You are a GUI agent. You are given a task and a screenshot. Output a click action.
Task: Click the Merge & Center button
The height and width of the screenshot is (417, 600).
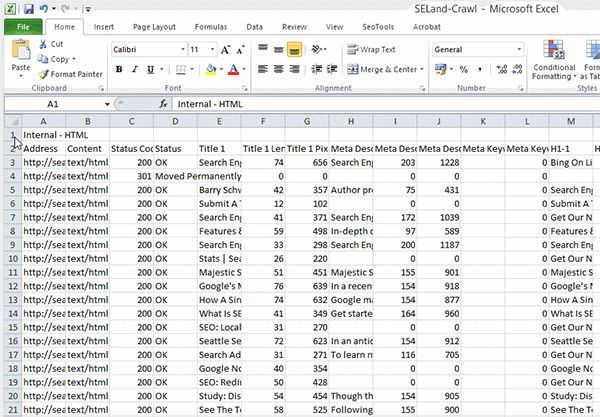(386, 70)
